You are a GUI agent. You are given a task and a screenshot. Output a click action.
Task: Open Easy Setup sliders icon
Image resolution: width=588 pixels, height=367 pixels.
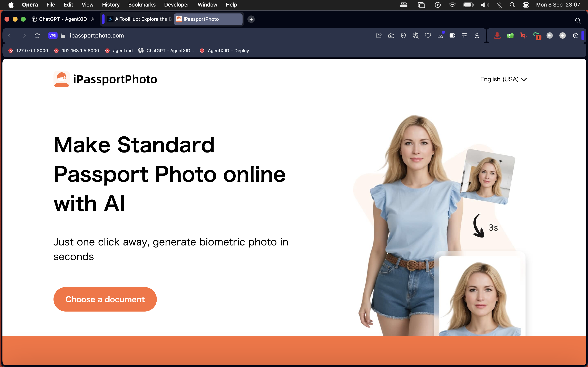pos(464,36)
